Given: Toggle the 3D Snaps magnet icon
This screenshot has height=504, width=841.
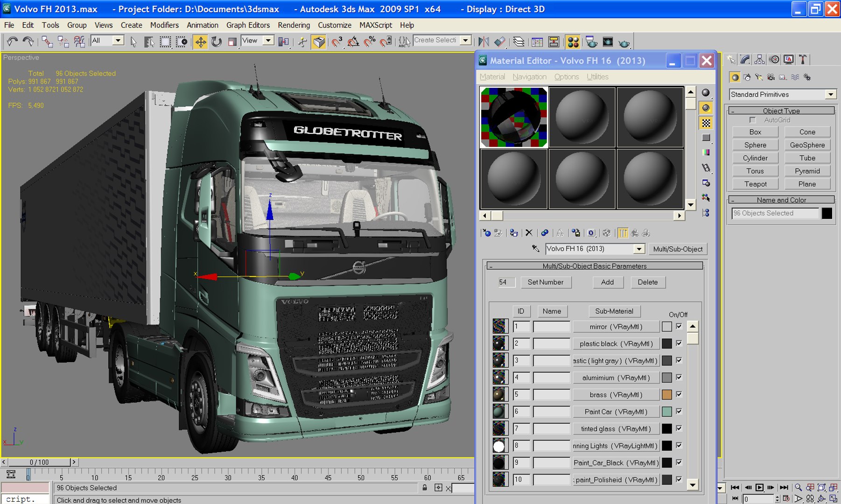Looking at the screenshot, I should coord(336,42).
